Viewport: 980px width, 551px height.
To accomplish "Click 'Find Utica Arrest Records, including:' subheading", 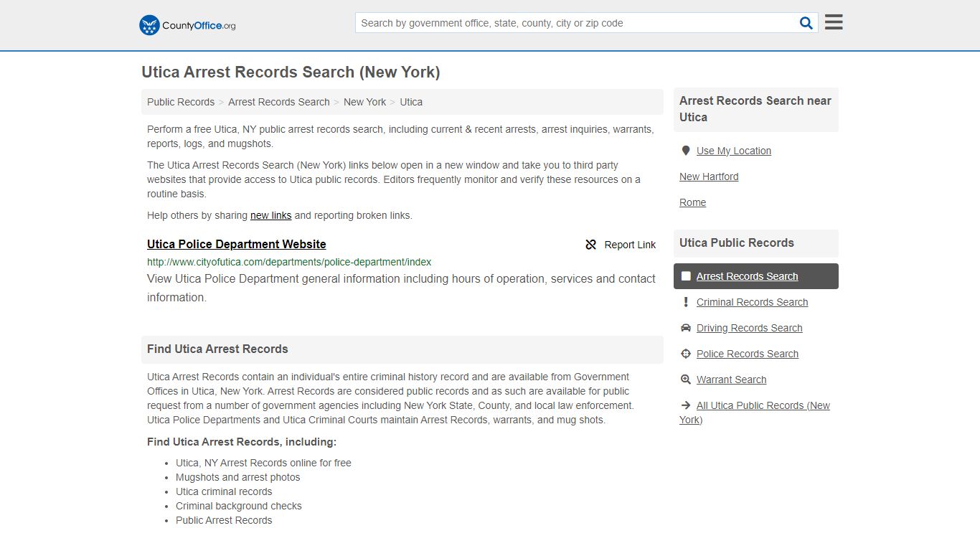I will (242, 442).
